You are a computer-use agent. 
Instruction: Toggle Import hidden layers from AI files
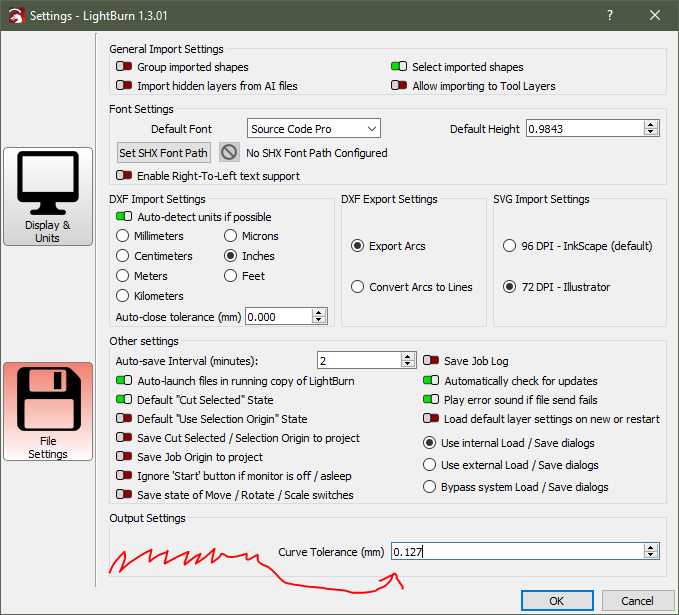pyautogui.click(x=124, y=85)
